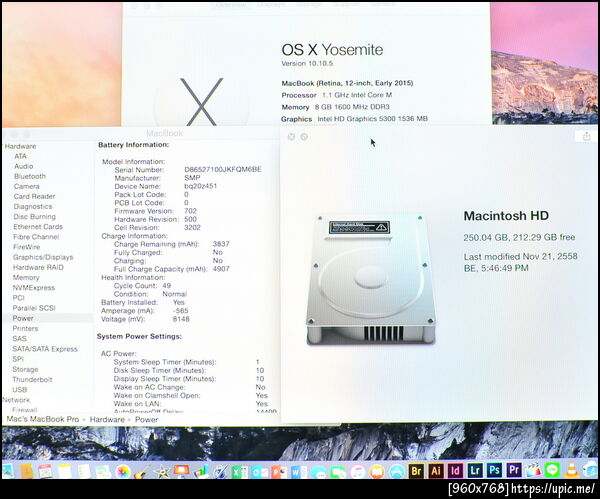Open LINE messenger in the Dock
600x499 pixels.
553,470
